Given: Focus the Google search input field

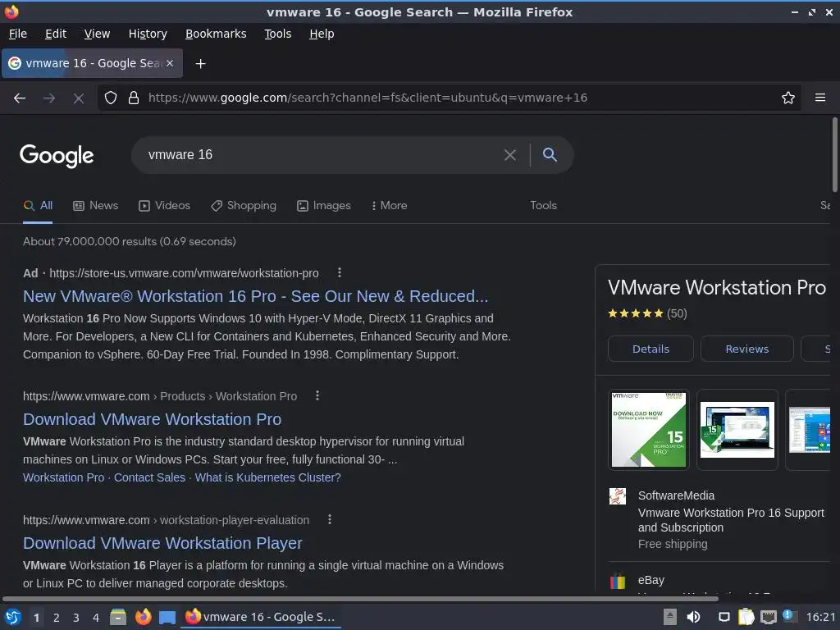Looking at the screenshot, I should pos(322,155).
